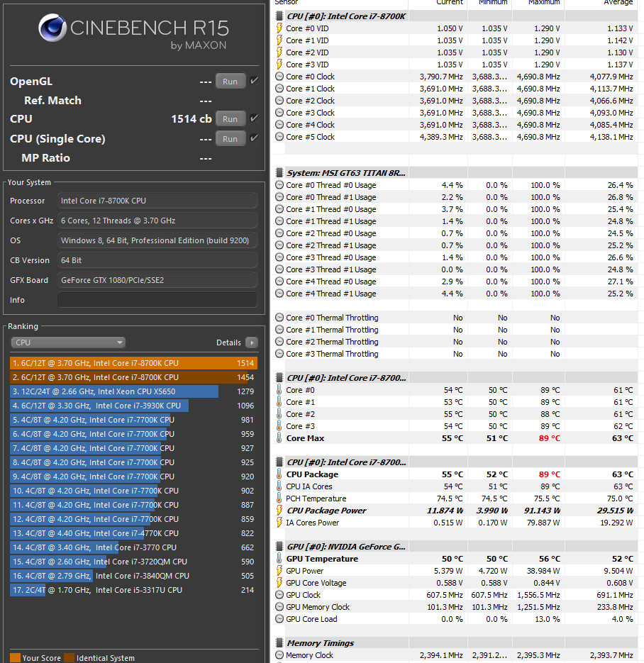Click the thermometer icon beside CPU Package
The height and width of the screenshot is (663, 644).
click(279, 474)
